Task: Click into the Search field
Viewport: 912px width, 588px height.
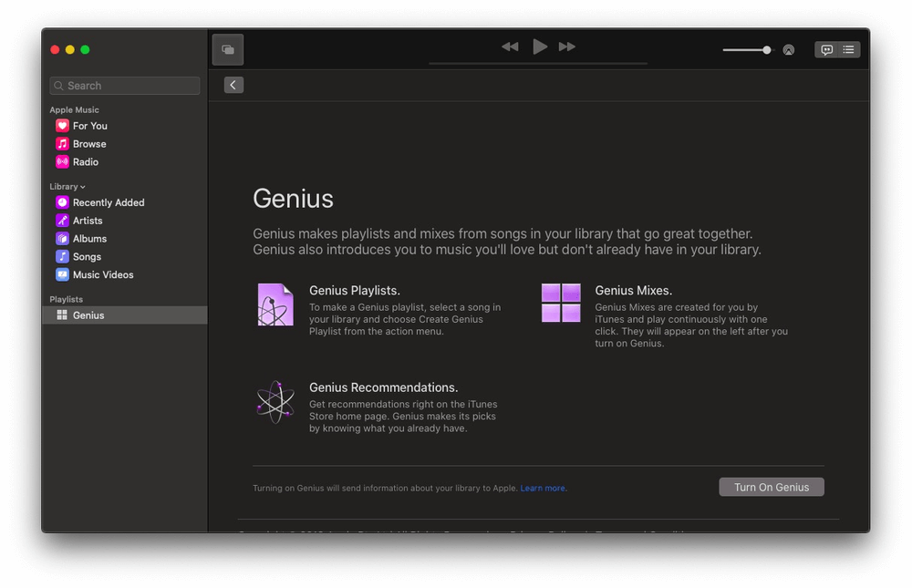Action: point(124,86)
